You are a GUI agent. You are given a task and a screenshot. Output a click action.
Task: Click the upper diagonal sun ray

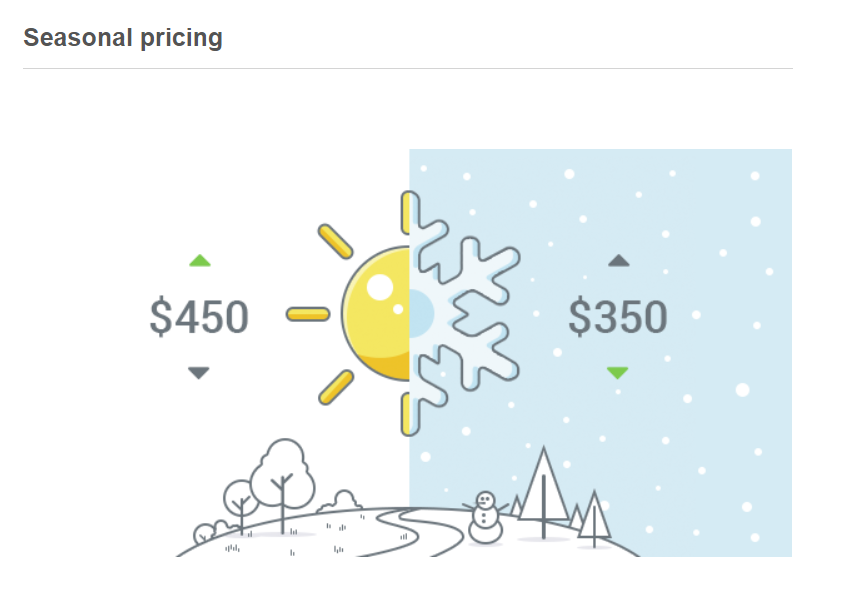(x=335, y=242)
